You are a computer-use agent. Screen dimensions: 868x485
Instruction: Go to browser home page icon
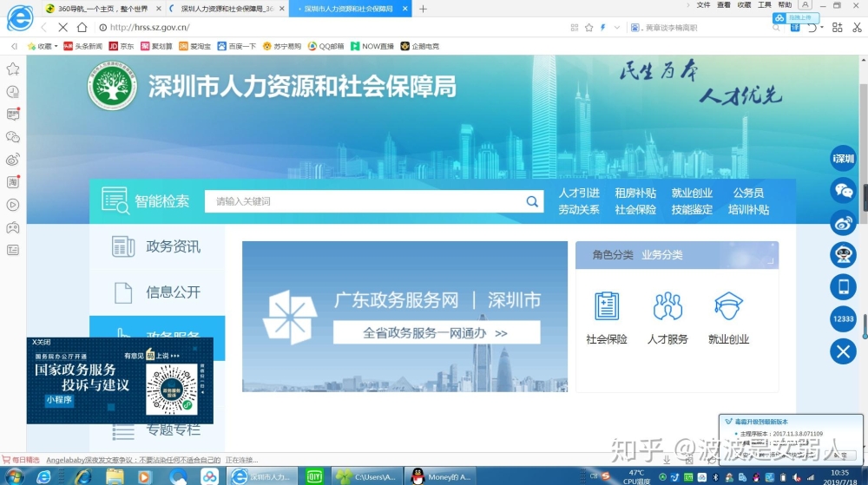pos(82,27)
